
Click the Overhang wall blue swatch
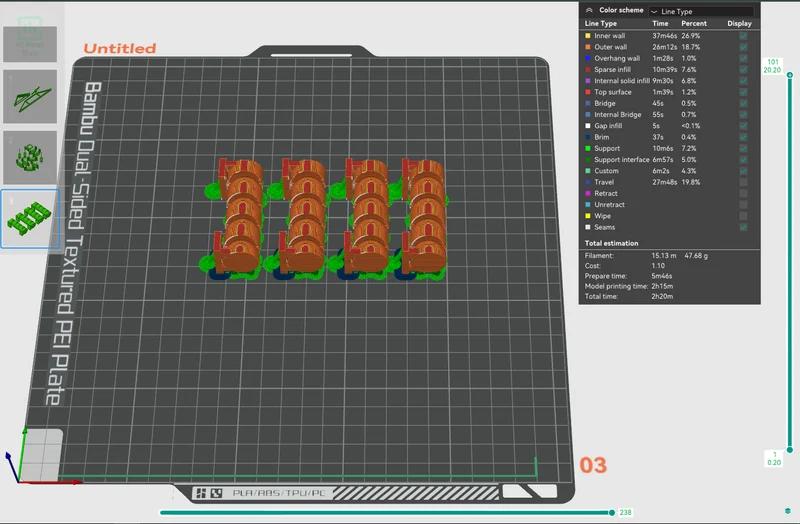(x=588, y=58)
